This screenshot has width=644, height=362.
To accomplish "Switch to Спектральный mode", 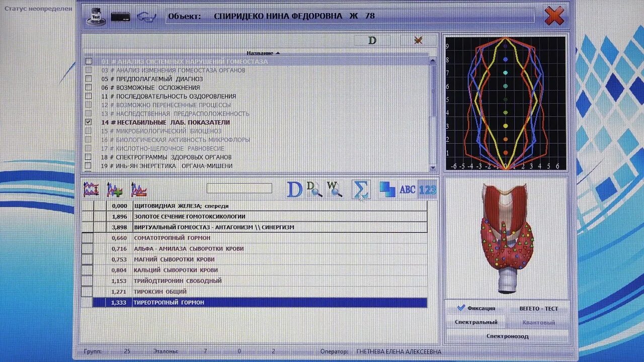I will 476,322.
